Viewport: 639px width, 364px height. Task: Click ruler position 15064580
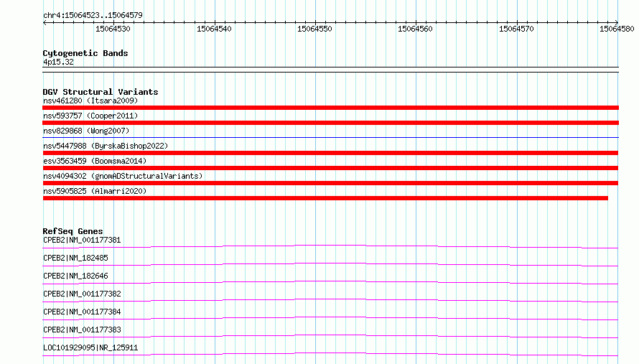617,29
